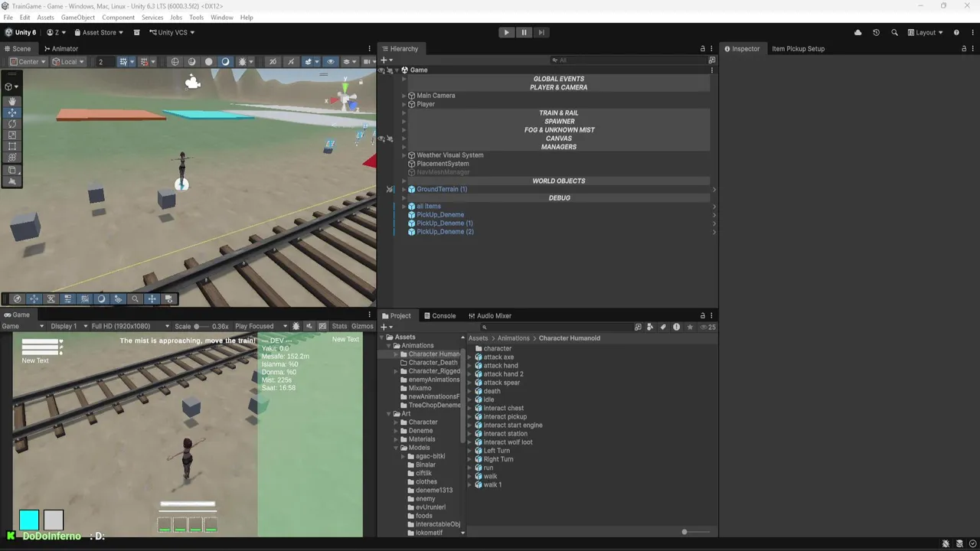Image resolution: width=980 pixels, height=551 pixels.
Task: Expand the Weather Visual System item
Action: (x=403, y=155)
